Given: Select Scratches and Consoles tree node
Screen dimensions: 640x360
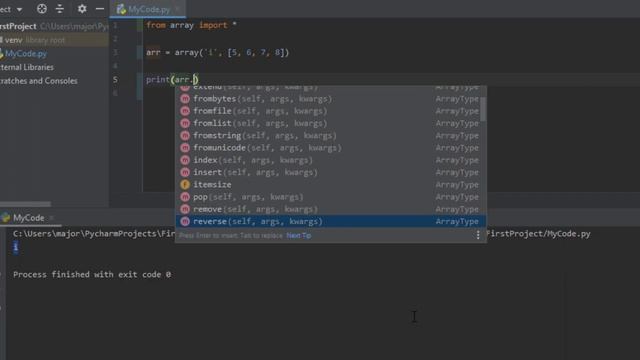Looking at the screenshot, I should pyautogui.click(x=39, y=81).
